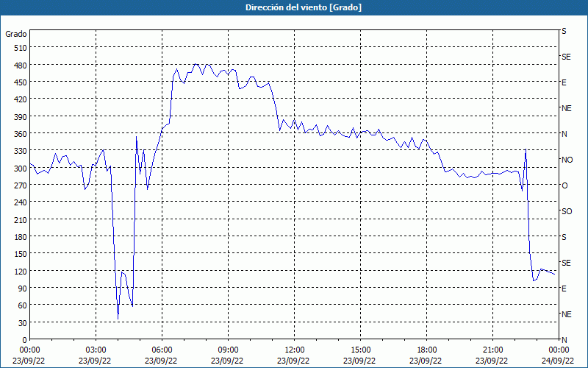Select the 390 y-axis value
The width and height of the screenshot is (588, 368).
(x=21, y=117)
